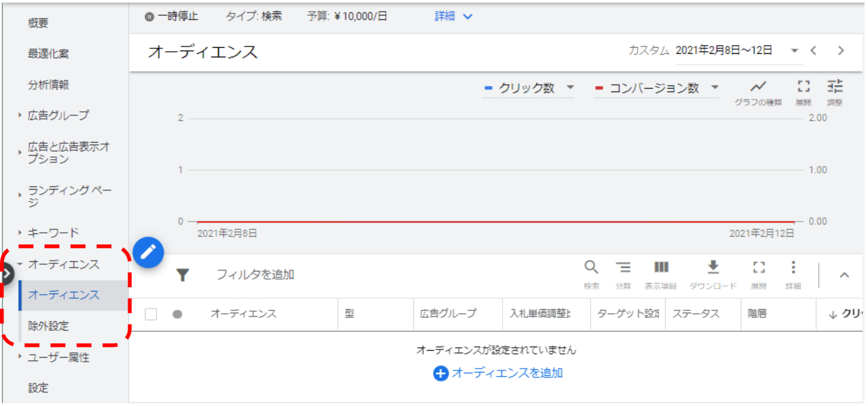
Task: Toggle the select-all checkbox in table header
Action: (151, 314)
